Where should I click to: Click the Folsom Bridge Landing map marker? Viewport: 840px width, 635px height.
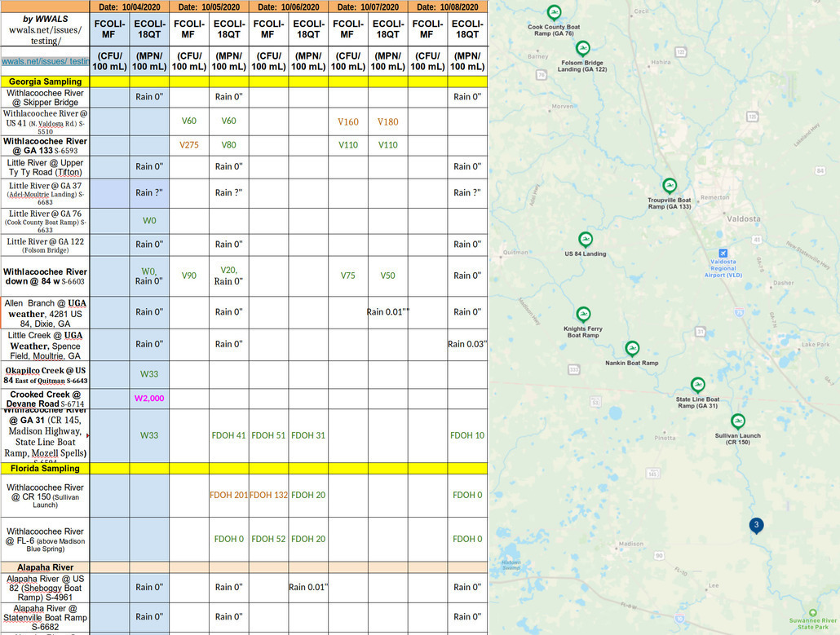(x=582, y=49)
